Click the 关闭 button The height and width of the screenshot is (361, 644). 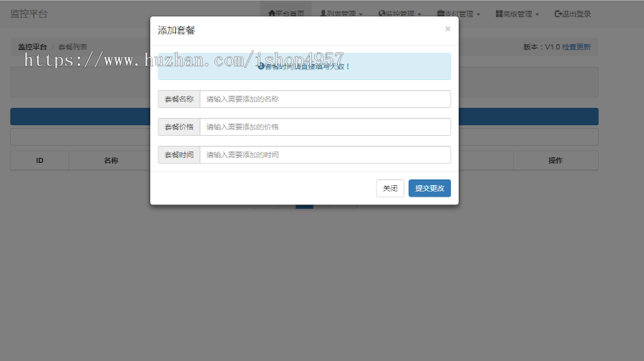(390, 188)
